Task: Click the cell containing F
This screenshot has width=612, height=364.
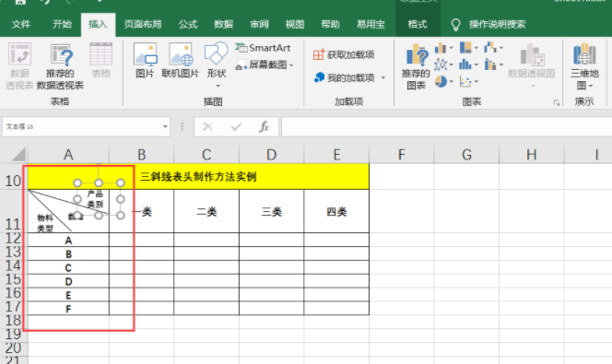Action: (68, 309)
